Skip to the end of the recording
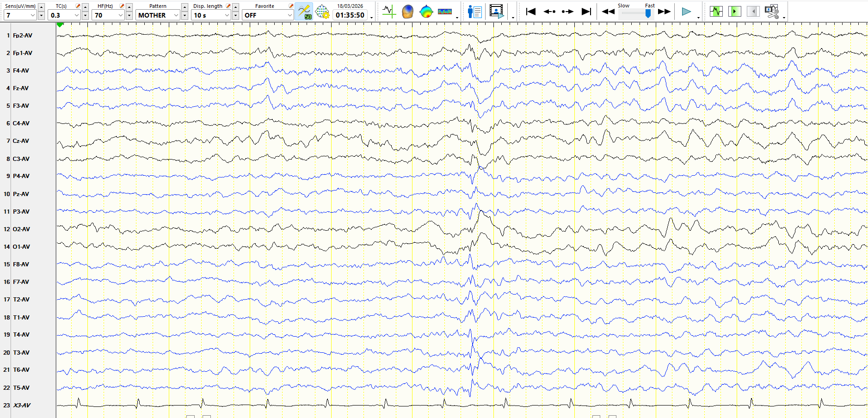 tap(586, 12)
